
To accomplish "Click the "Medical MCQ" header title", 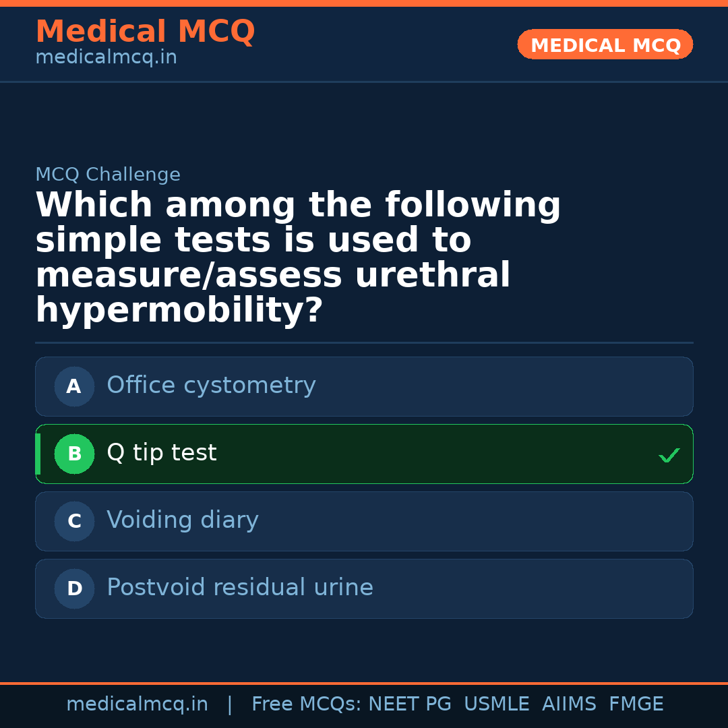I will (145, 32).
